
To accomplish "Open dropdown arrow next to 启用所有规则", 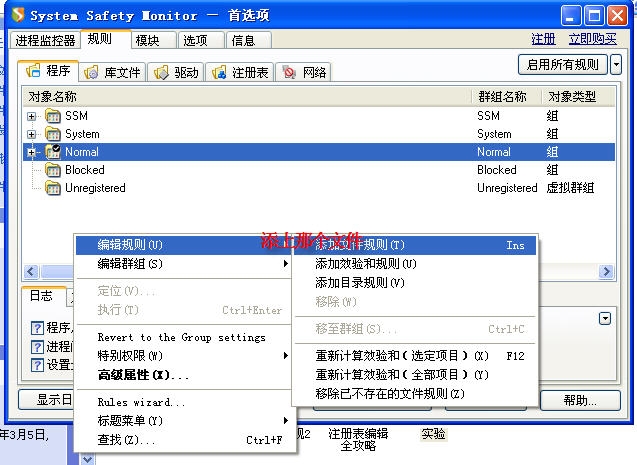I will [616, 65].
